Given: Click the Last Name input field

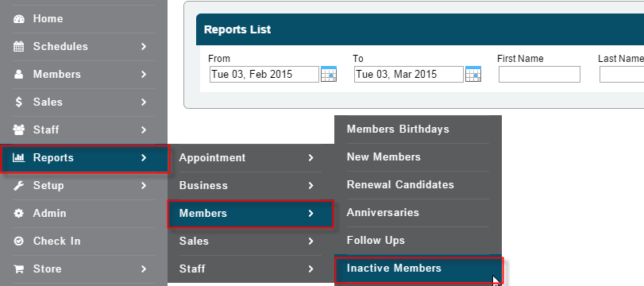Looking at the screenshot, I should click(622, 75).
